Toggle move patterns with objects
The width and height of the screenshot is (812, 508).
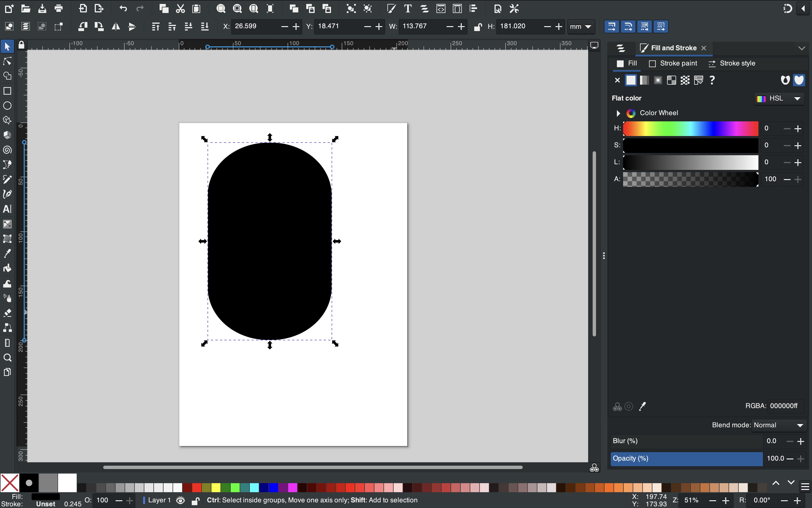point(661,27)
